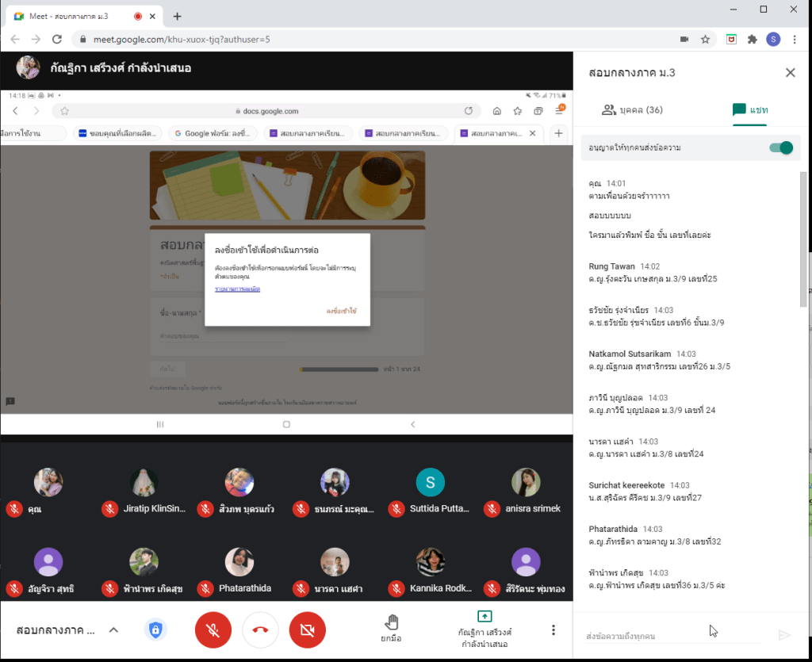Click the presenting now button
This screenshot has height=662, width=812.
tap(485, 629)
